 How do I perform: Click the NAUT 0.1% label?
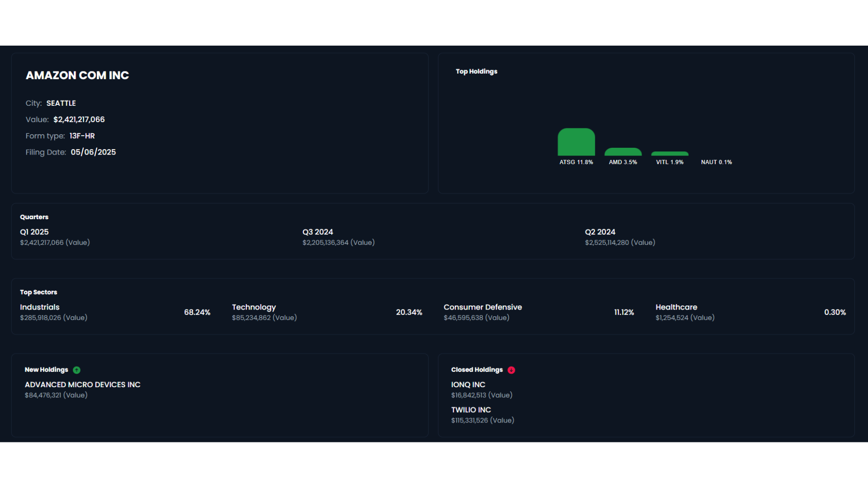[x=716, y=162]
